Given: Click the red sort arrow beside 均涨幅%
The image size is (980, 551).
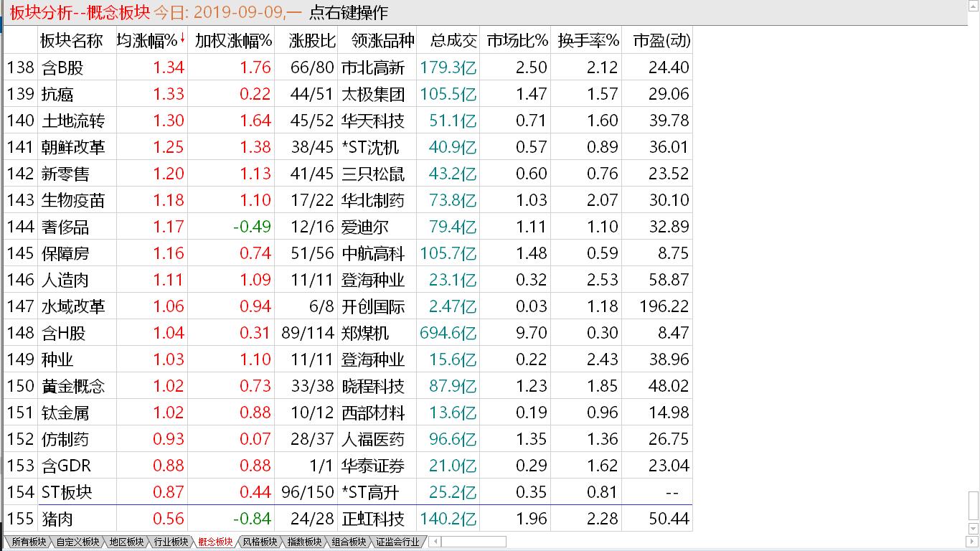Looking at the screenshot, I should coord(182,39).
